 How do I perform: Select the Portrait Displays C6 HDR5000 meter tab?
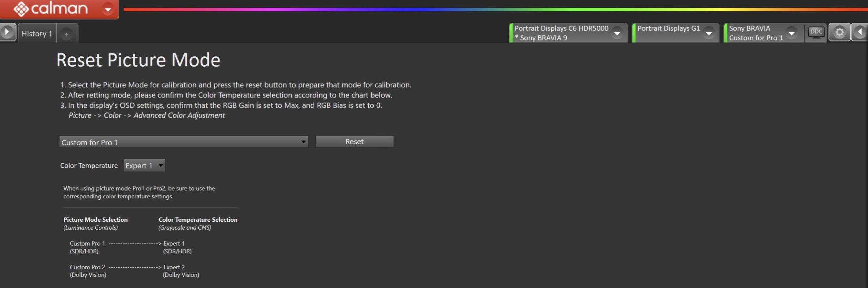(x=561, y=33)
